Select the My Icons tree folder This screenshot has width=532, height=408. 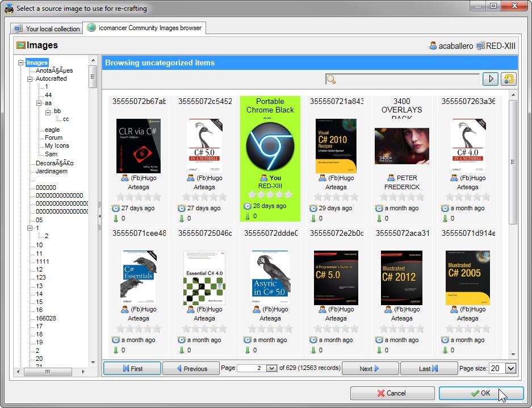57,145
